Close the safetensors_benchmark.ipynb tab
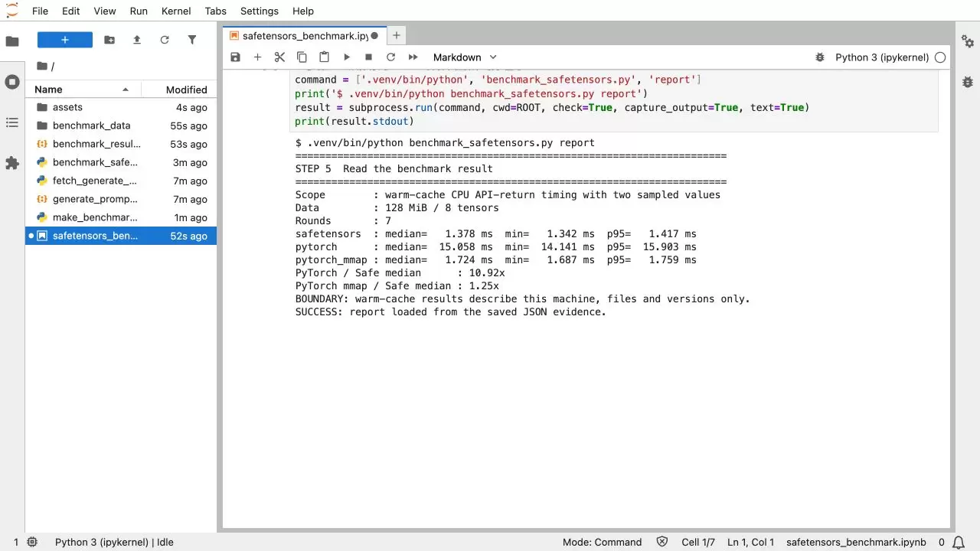This screenshot has height=551, width=980. (374, 36)
